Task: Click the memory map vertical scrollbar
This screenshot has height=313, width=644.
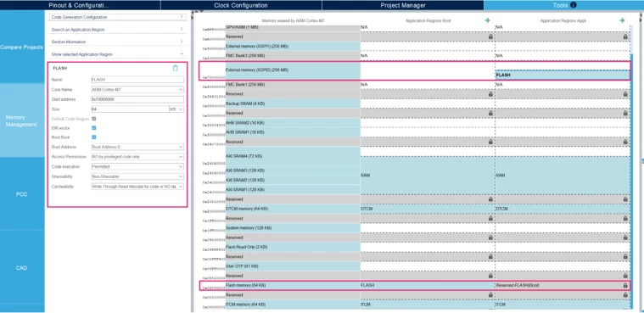Action: click(x=631, y=181)
